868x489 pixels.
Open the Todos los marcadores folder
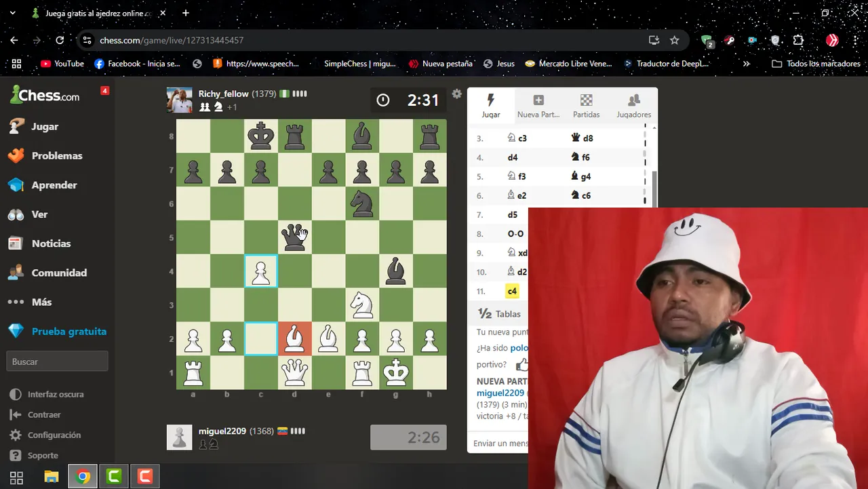point(816,64)
